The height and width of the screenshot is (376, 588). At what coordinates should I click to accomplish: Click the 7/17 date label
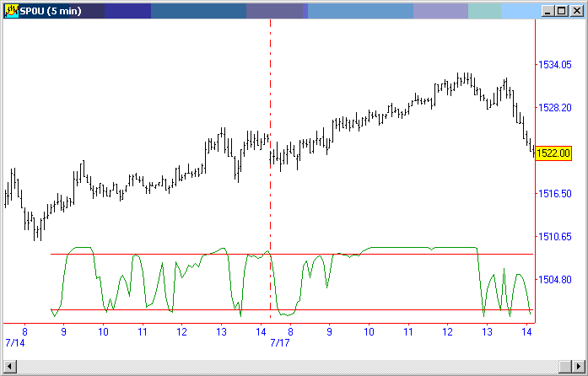280,343
